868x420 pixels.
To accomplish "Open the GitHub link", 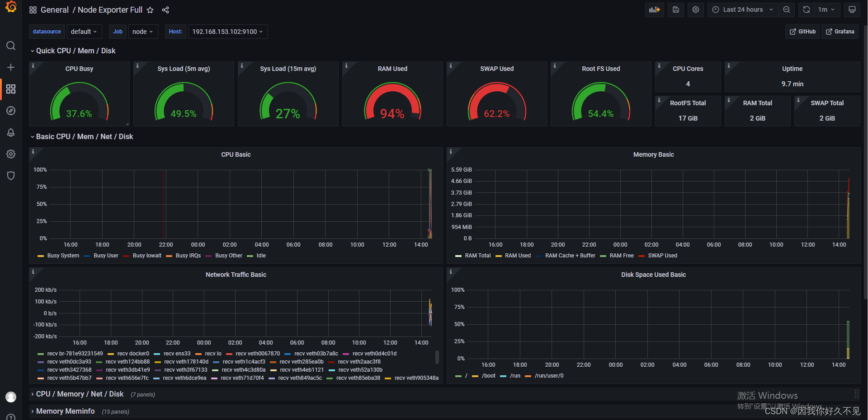I will (802, 32).
